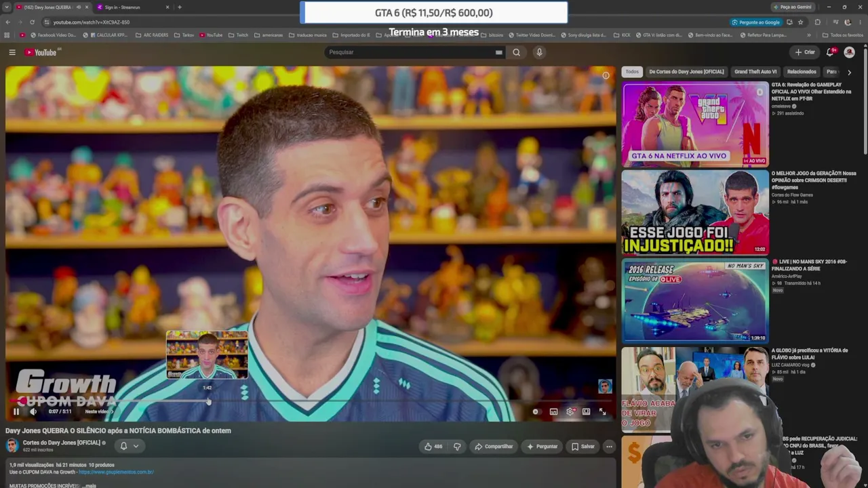Pause the video playback
This screenshot has height=488, width=868.
point(16,411)
